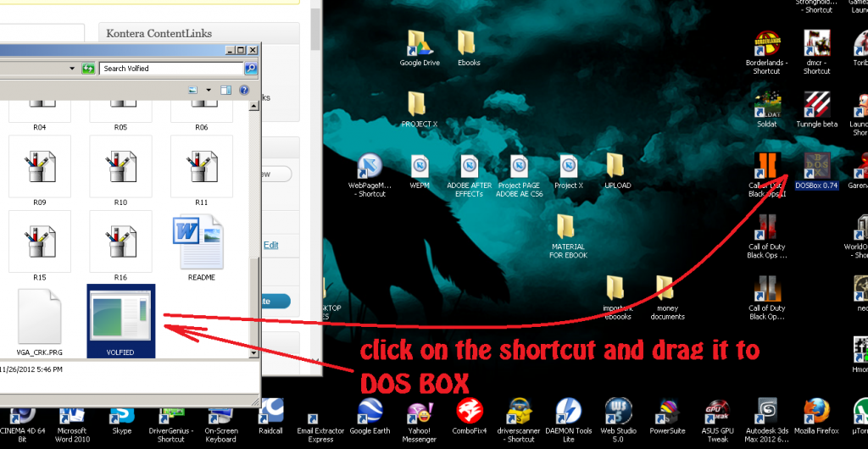Select the DOSBox 0.74 desktop icon
Viewport: 868px width, 449px height.
[x=816, y=171]
